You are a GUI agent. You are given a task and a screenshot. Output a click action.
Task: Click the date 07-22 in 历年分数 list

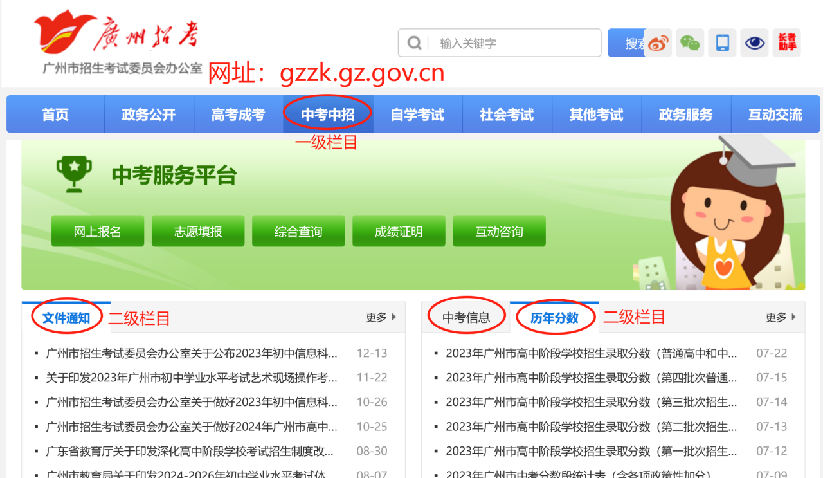[771, 353]
